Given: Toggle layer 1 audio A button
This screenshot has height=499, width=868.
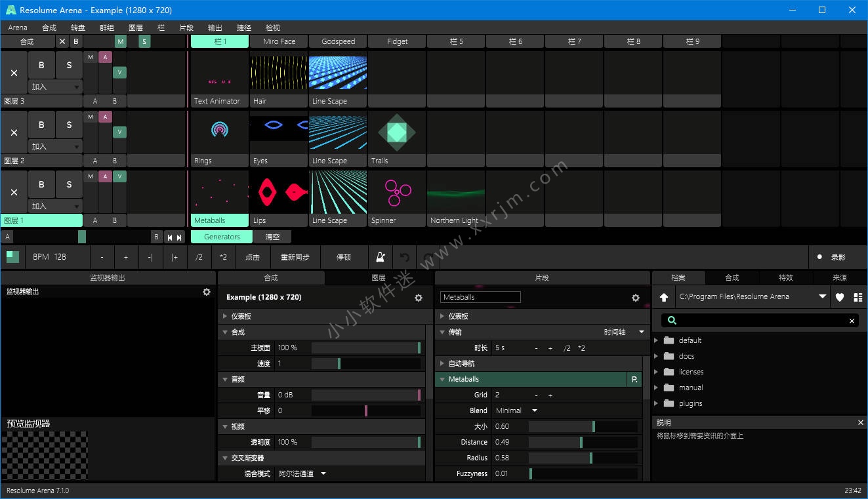Looking at the screenshot, I should pyautogui.click(x=105, y=176).
